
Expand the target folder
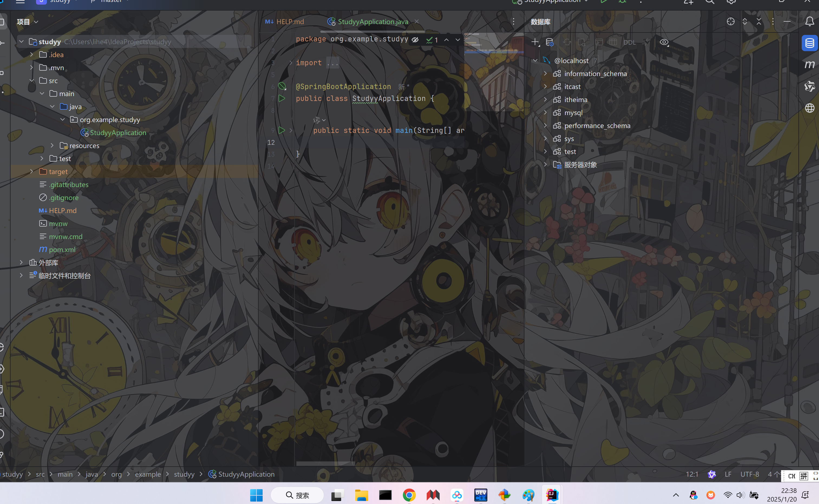(32, 171)
